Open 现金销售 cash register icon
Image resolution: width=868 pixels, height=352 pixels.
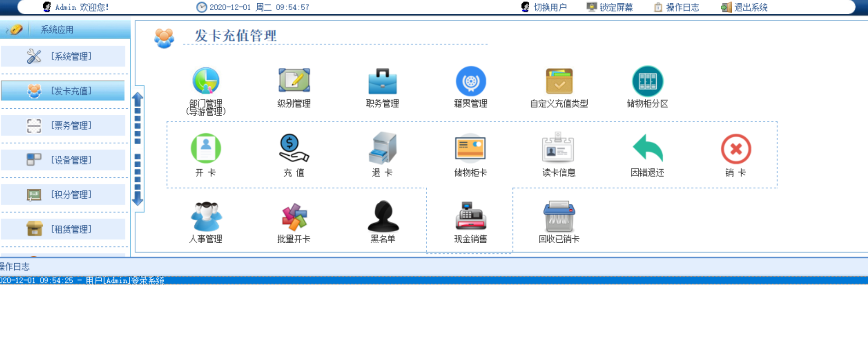pos(471,216)
